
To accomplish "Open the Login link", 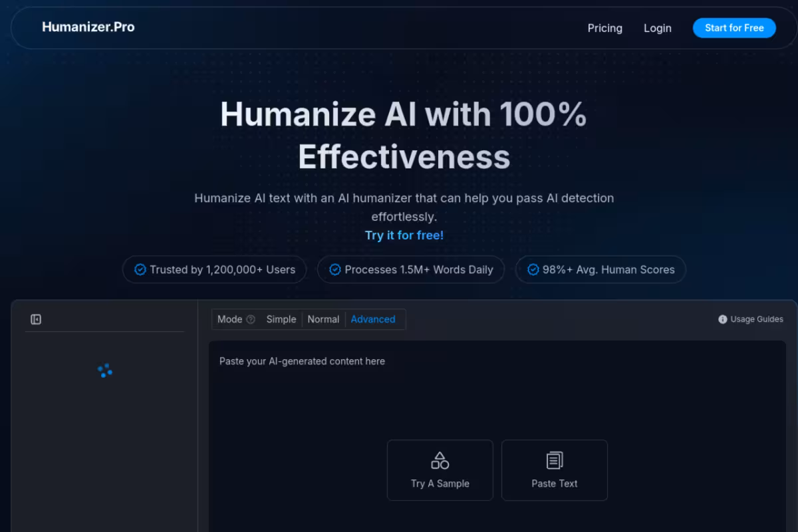I will point(658,28).
